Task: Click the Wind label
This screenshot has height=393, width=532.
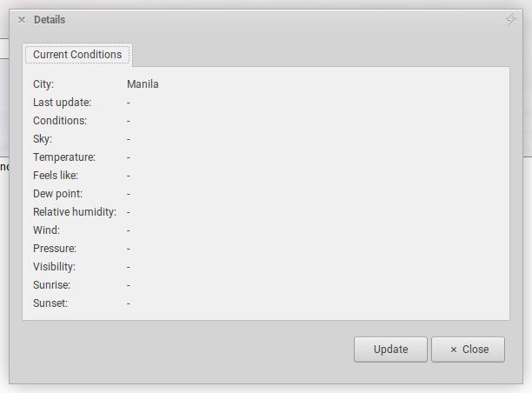Action: [x=46, y=230]
